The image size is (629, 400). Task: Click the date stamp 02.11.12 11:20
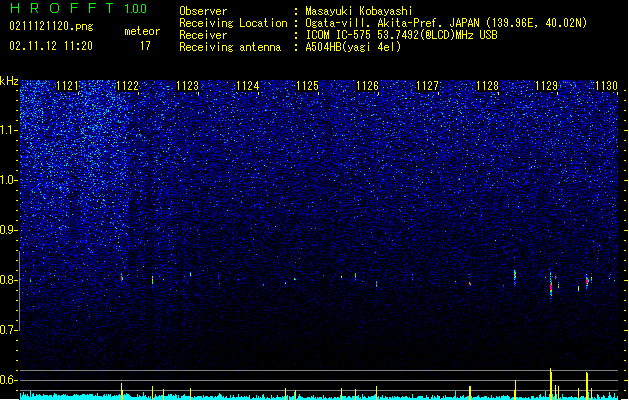click(x=51, y=46)
